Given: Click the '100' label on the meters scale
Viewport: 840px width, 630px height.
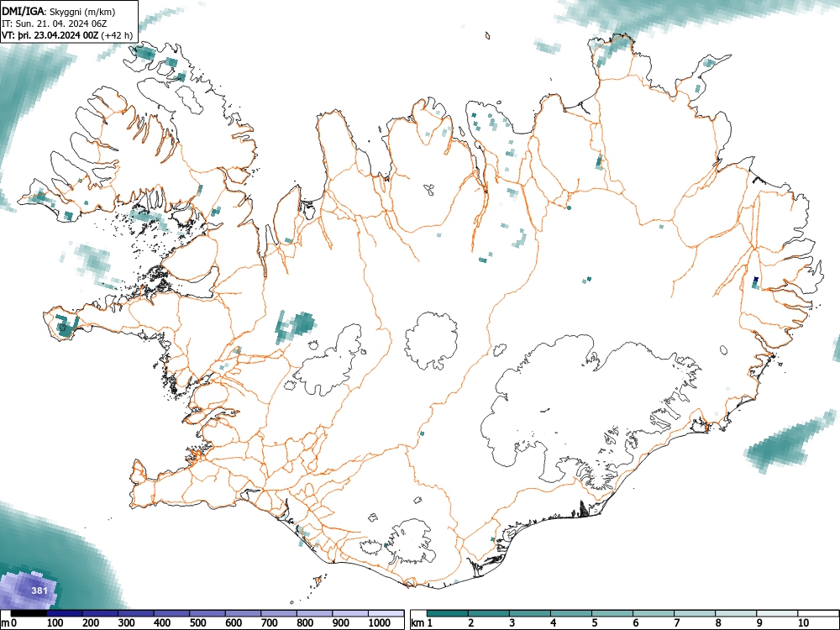Looking at the screenshot, I should pyautogui.click(x=55, y=622).
